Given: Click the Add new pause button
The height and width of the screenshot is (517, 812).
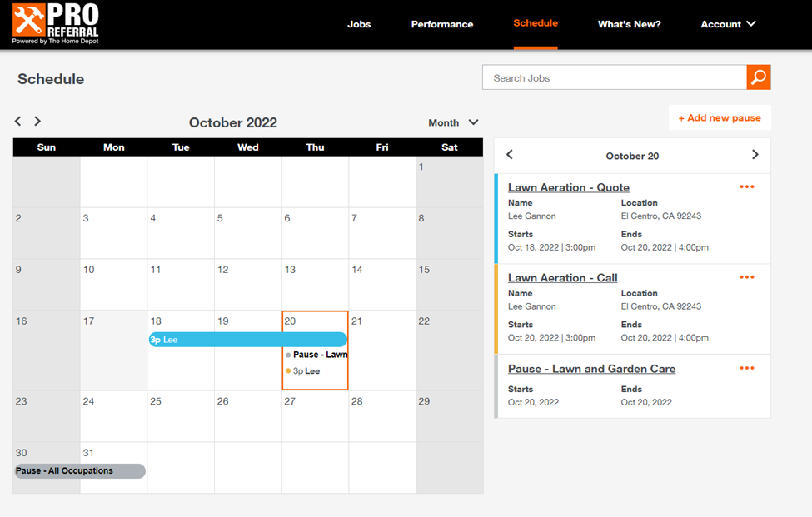Looking at the screenshot, I should click(x=719, y=117).
